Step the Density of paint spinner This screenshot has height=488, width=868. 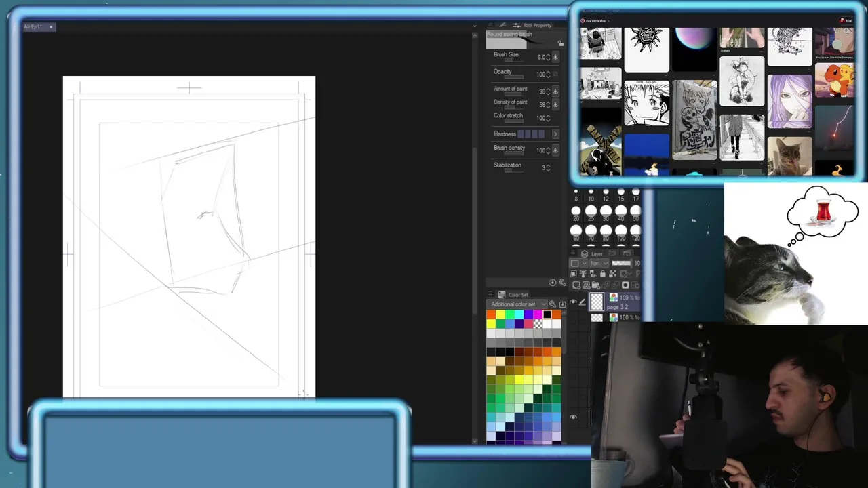point(548,104)
